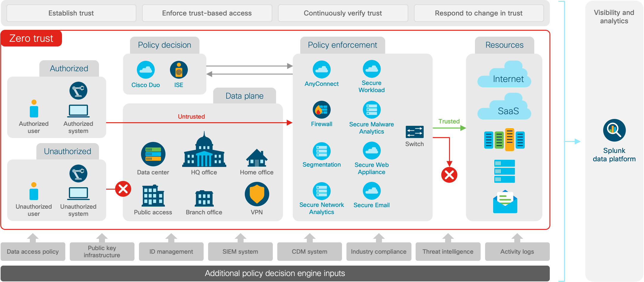
Task: Click the Threat intelligence box
Action: [448, 252]
